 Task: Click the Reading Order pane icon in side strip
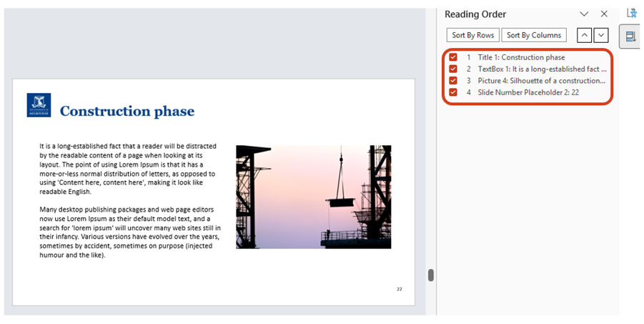click(x=630, y=36)
